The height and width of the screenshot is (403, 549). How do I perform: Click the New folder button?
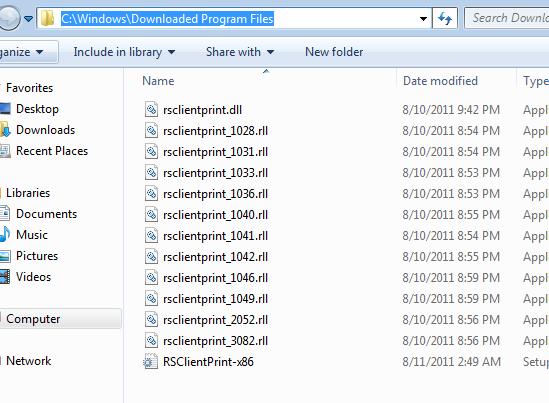pos(334,52)
